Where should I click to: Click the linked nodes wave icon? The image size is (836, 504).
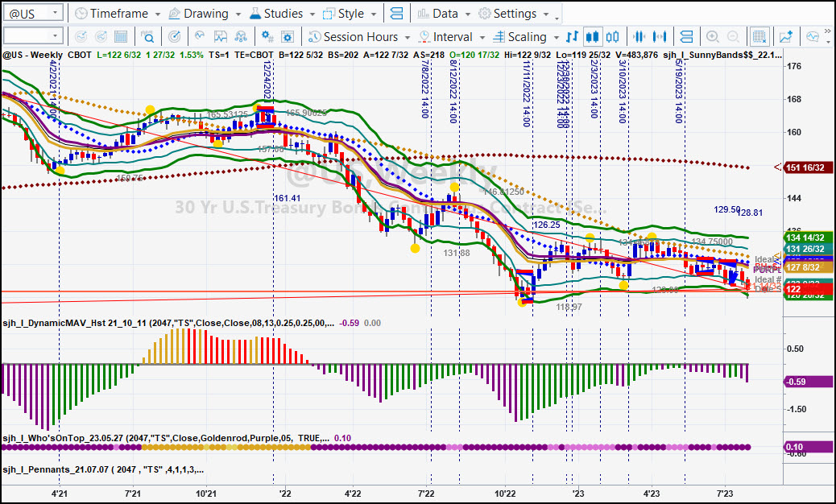pyautogui.click(x=241, y=37)
